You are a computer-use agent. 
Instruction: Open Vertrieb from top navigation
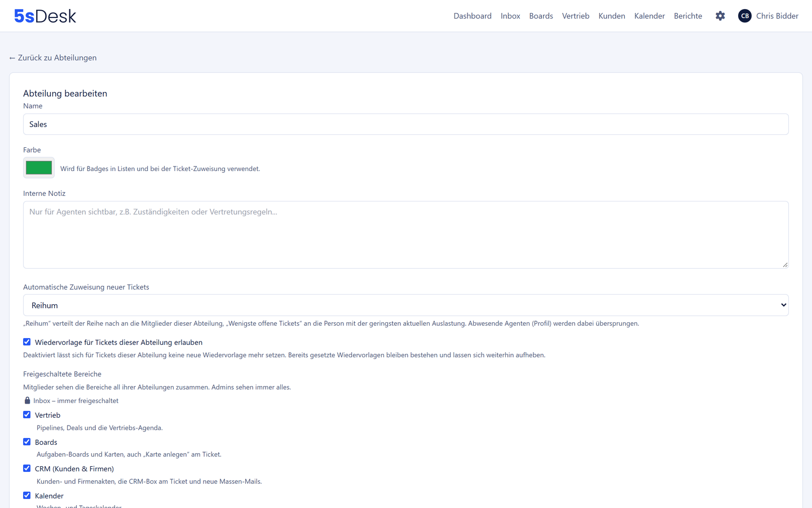point(576,16)
